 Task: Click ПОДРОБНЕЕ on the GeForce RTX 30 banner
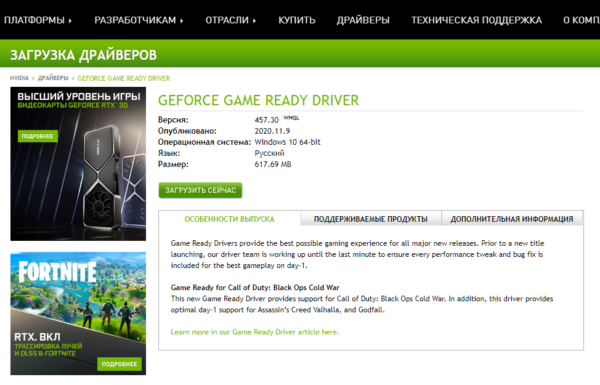pos(38,136)
